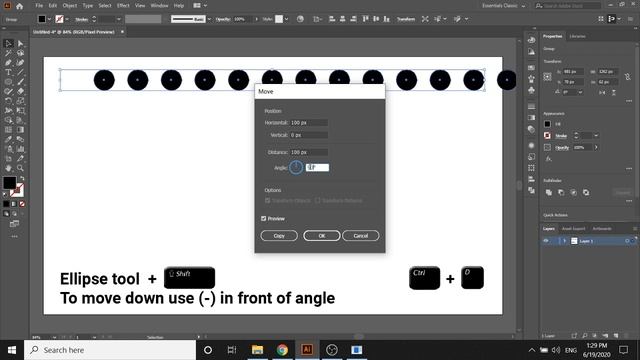Image resolution: width=640 pixels, height=360 pixels.
Task: Switch to the Artboards tab
Action: (x=602, y=229)
